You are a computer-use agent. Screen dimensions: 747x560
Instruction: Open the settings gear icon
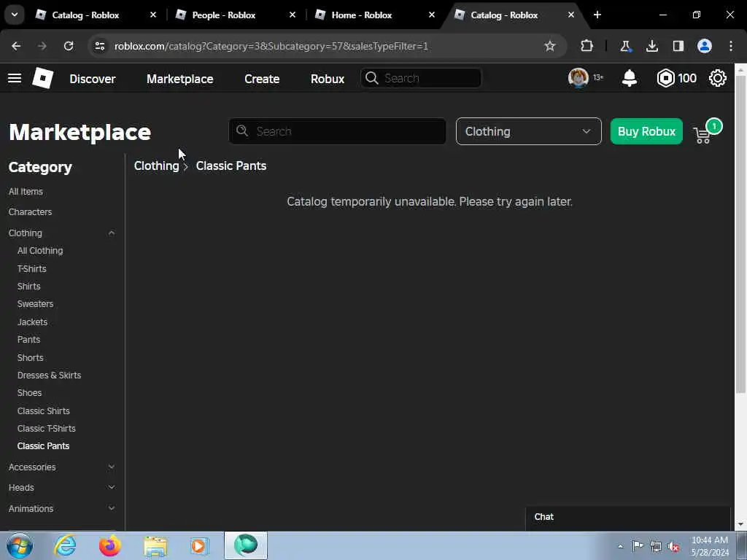coord(718,78)
